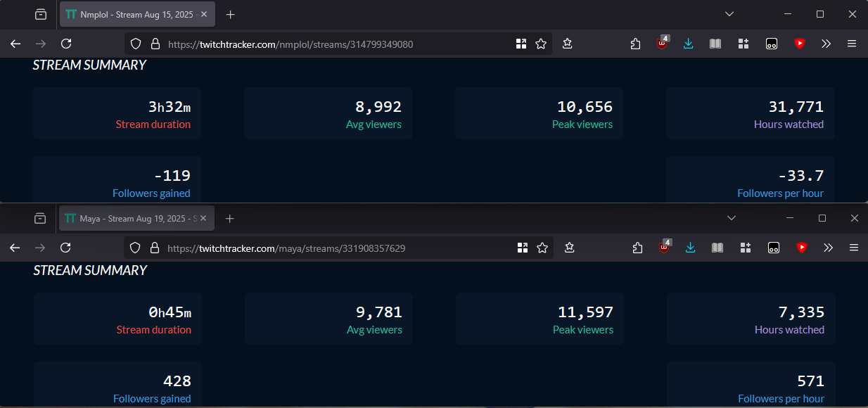Click the 3h32m stream duration value
Image resolution: width=868 pixels, height=408 pixels.
[170, 107]
